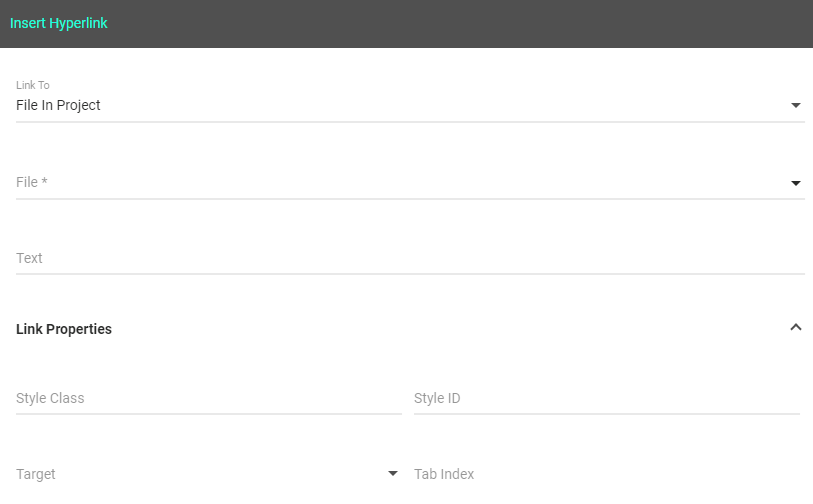Open the Link To dropdown arrow
Image resolution: width=813 pixels, height=504 pixels.
[796, 105]
